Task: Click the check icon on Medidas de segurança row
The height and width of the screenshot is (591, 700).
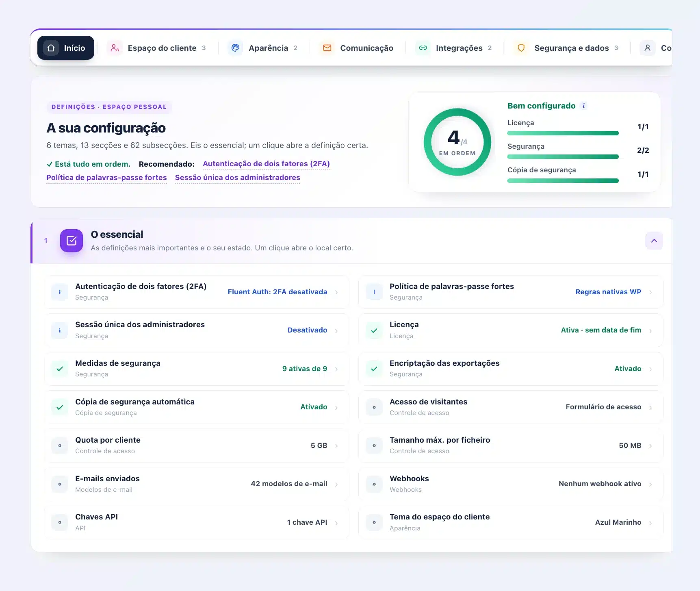Action: (x=60, y=369)
